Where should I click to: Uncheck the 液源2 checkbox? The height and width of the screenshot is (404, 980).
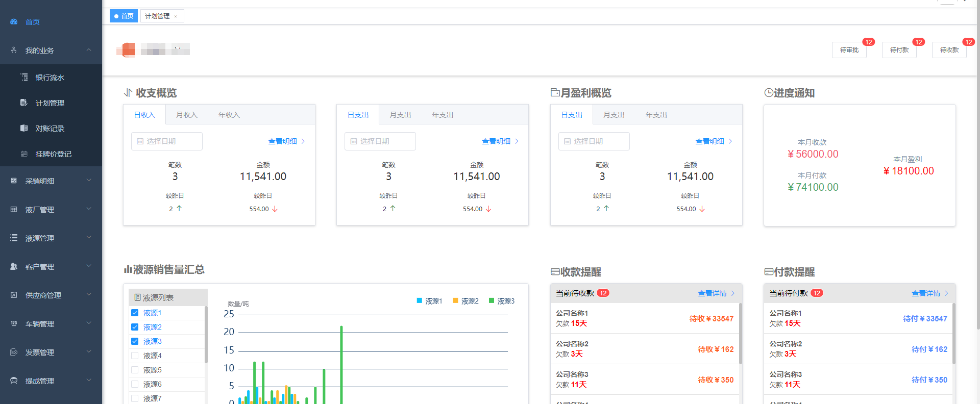135,327
